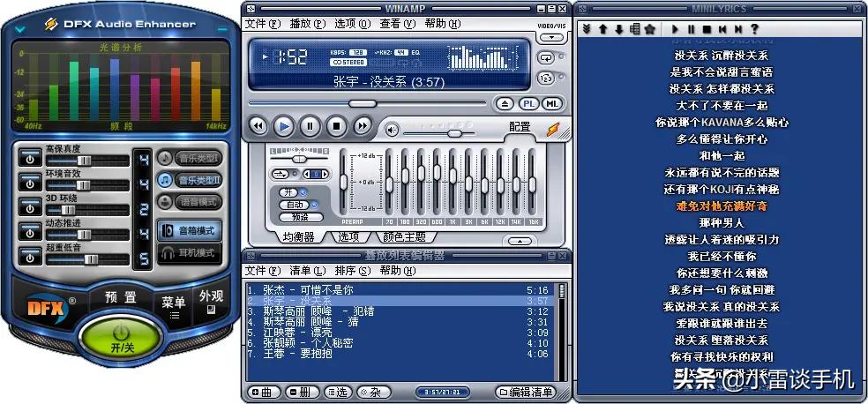Click the PREAMP slider in equalizer
The height and width of the screenshot is (404, 868).
pyautogui.click(x=343, y=182)
